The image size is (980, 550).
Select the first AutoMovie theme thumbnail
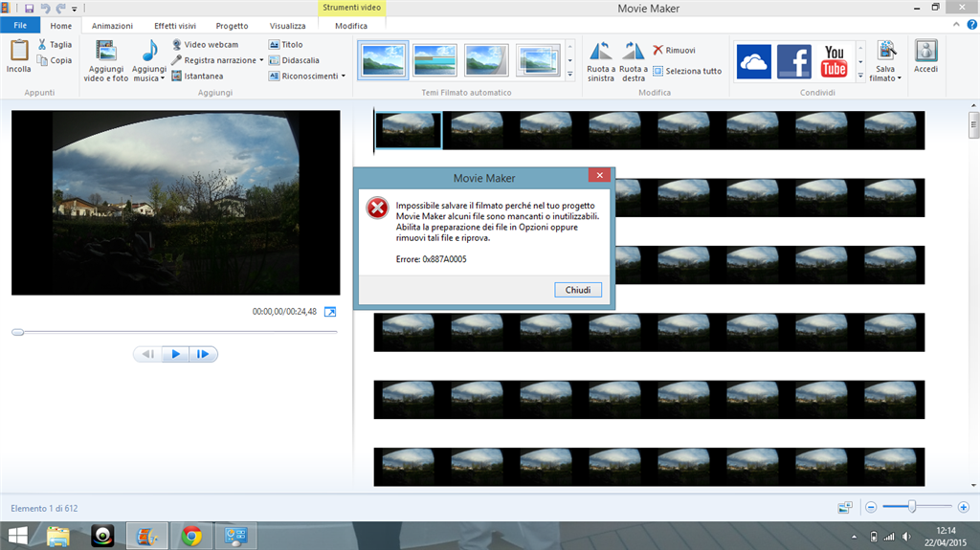click(x=383, y=60)
